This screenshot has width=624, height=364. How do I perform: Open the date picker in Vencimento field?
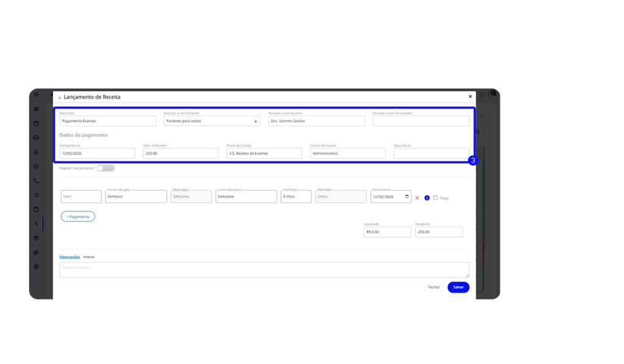[x=407, y=197]
